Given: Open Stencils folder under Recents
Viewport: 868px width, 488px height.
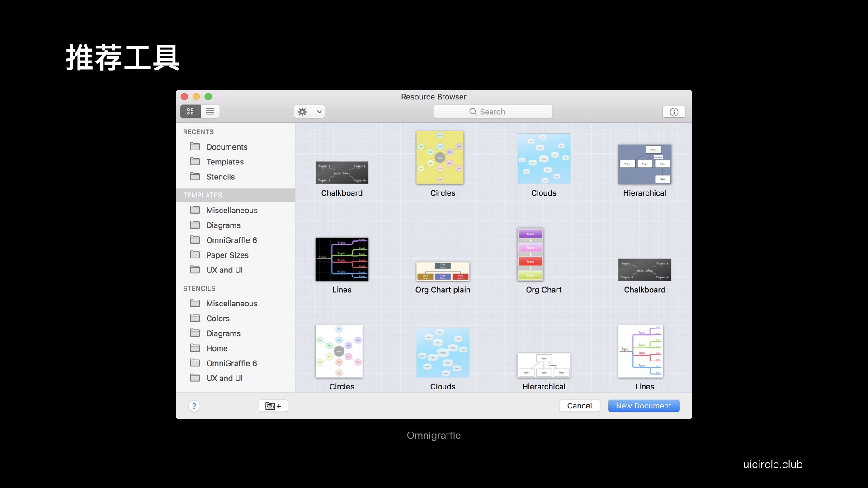Looking at the screenshot, I should coord(220,177).
